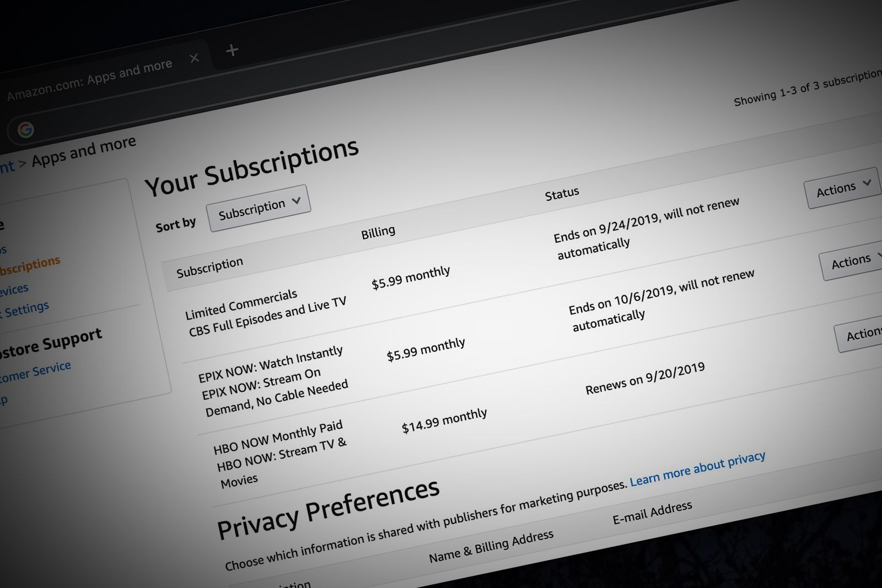Open the Devices sidebar link
Image resolution: width=882 pixels, height=588 pixels.
(x=13, y=290)
